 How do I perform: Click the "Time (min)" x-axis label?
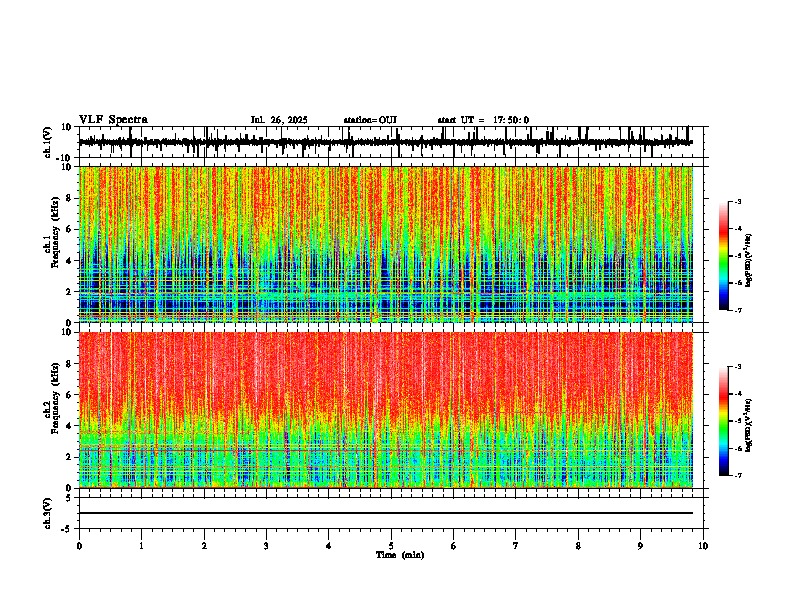(400, 555)
